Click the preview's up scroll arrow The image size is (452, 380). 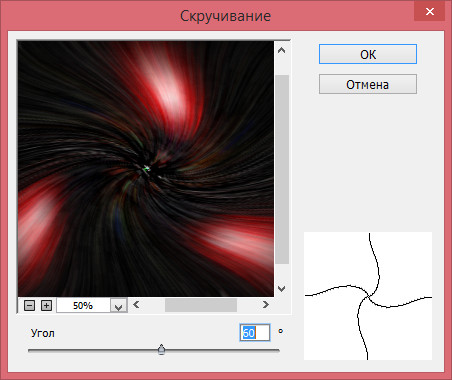tap(282, 50)
